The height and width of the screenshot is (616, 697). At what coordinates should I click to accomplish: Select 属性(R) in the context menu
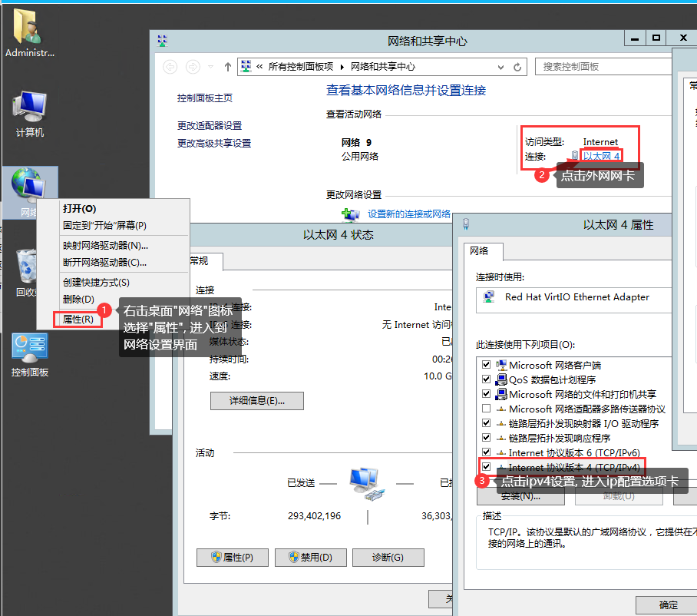coord(78,319)
